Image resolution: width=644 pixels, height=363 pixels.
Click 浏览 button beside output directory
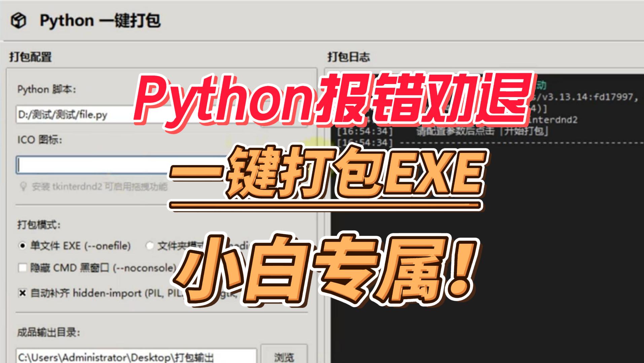(284, 355)
